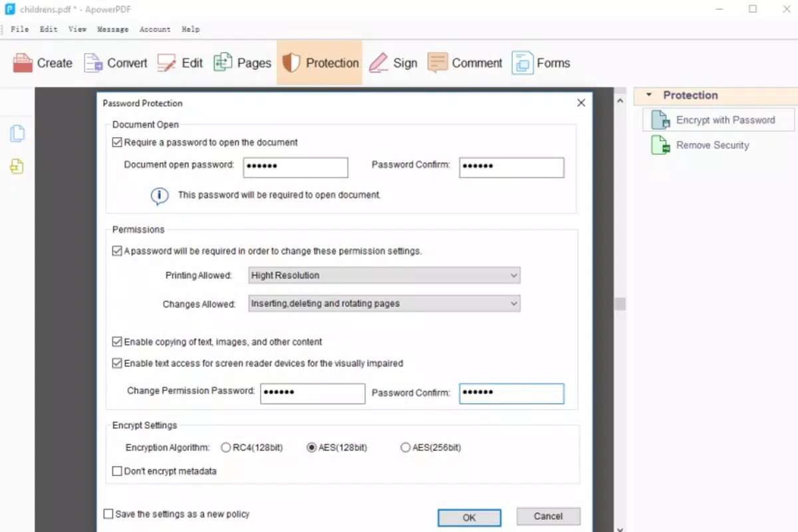Open the Changes Allowed dropdown
The height and width of the screenshot is (532, 798).
[384, 304]
